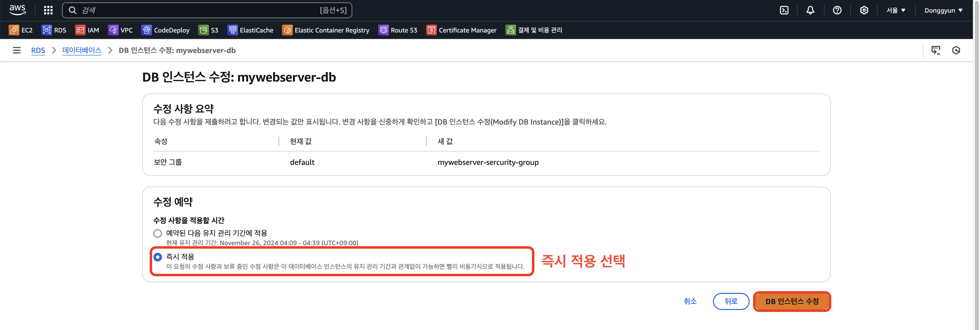Open the ElastiCache shortcut
The height and width of the screenshot is (330, 980).
click(250, 30)
